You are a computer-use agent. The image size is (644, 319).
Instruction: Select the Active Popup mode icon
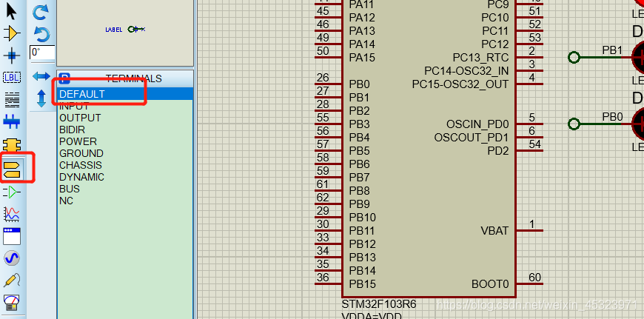12,236
